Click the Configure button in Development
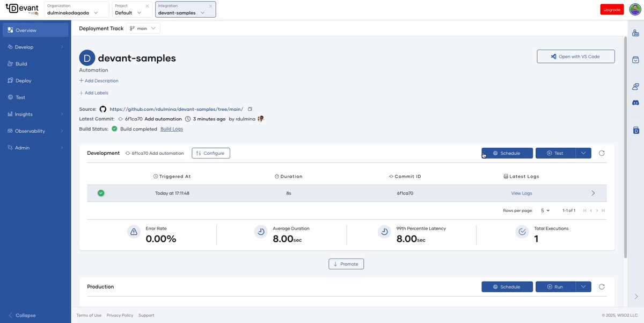The height and width of the screenshot is (323, 644). pyautogui.click(x=211, y=153)
